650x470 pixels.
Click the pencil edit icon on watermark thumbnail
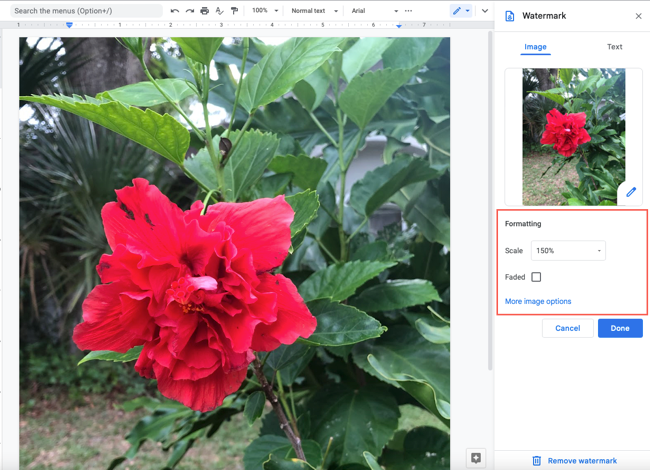click(631, 192)
